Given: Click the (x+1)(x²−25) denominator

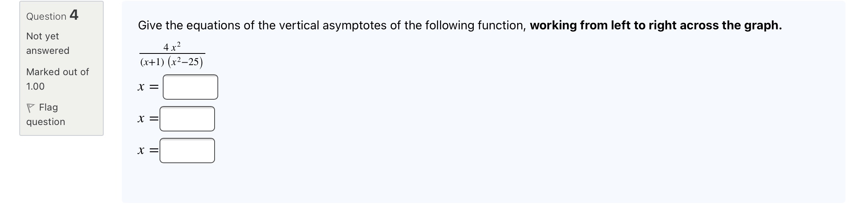Looking at the screenshot, I should tap(172, 62).
